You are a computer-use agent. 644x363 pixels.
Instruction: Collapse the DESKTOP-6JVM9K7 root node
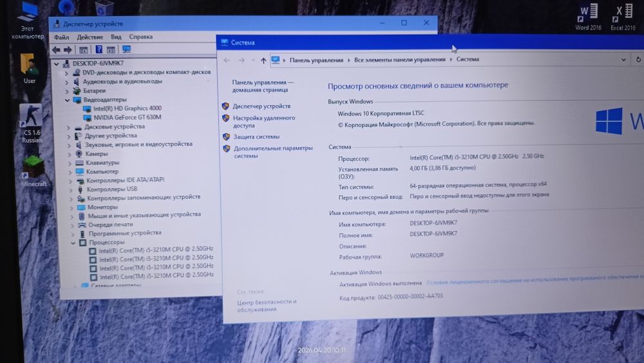click(x=57, y=64)
